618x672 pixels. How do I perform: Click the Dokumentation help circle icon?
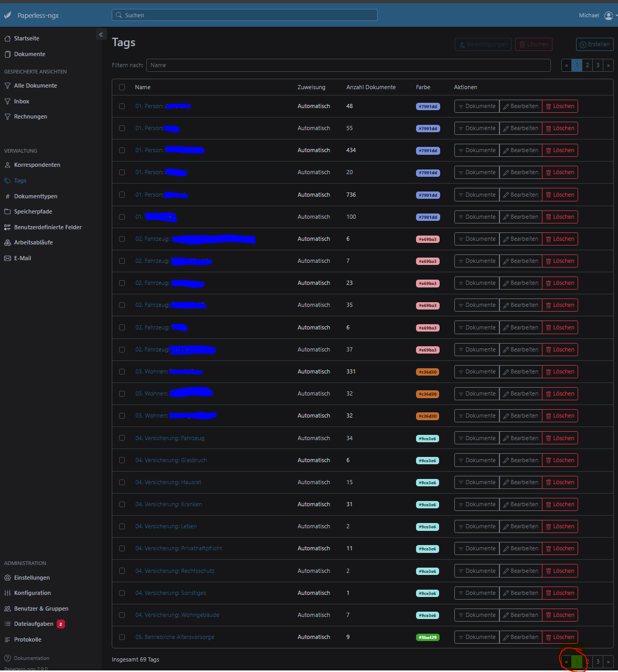pyautogui.click(x=7, y=658)
